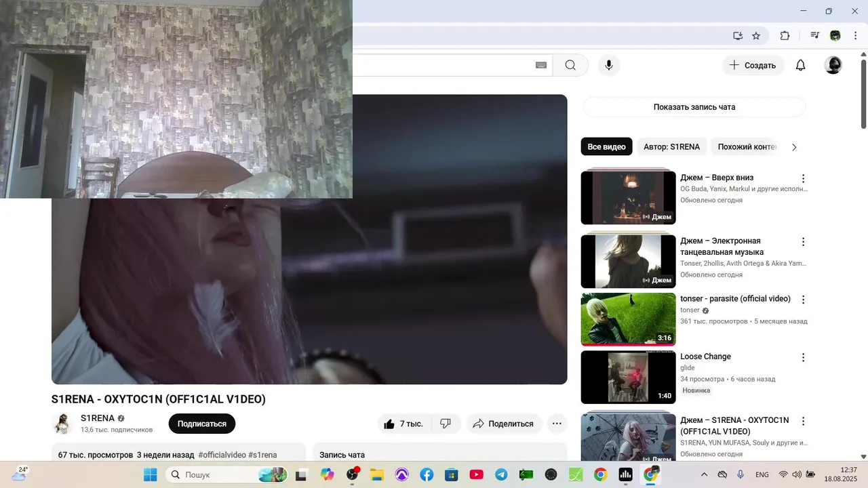This screenshot has width=868, height=488.
Task: Select the Автор: S1RENA chip
Action: point(672,146)
